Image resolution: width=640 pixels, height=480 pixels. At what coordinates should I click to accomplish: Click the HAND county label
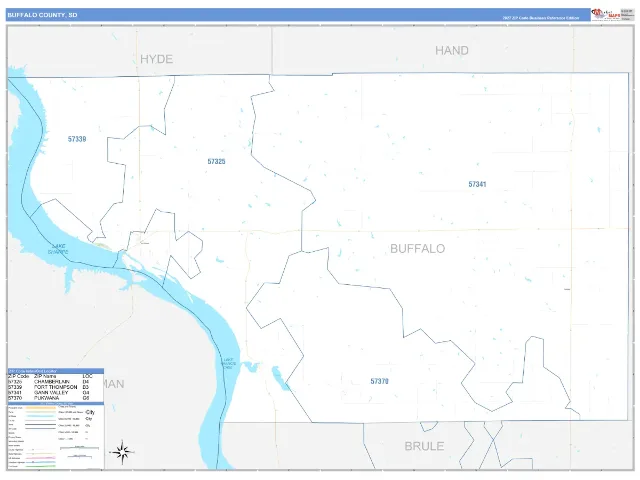[452, 51]
